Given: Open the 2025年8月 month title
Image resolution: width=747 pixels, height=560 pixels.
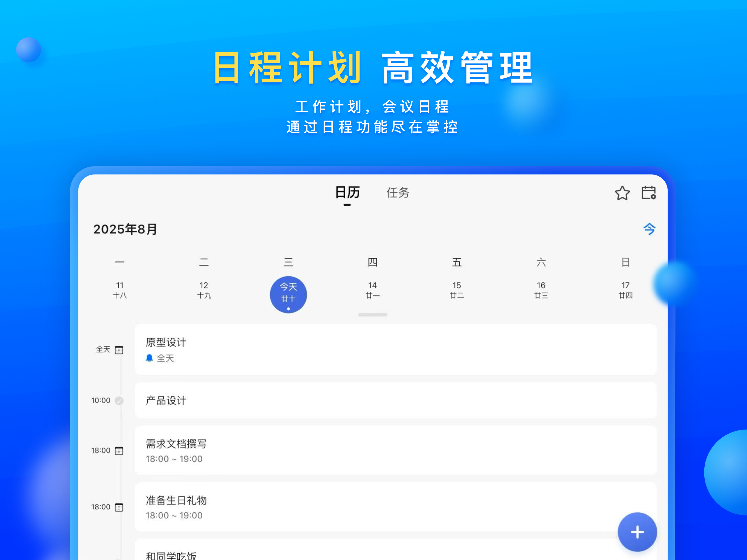Looking at the screenshot, I should coord(125,229).
